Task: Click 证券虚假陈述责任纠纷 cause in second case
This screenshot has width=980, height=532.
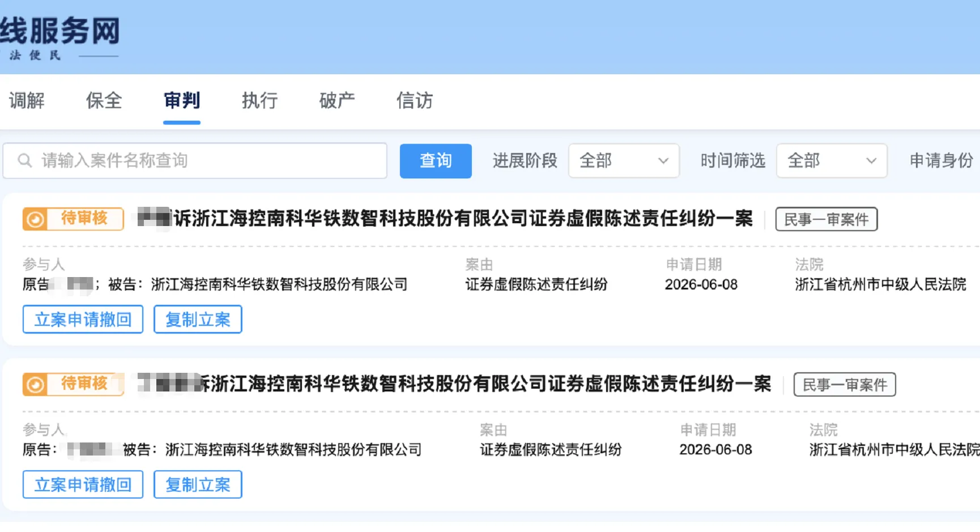Action: pos(551,450)
